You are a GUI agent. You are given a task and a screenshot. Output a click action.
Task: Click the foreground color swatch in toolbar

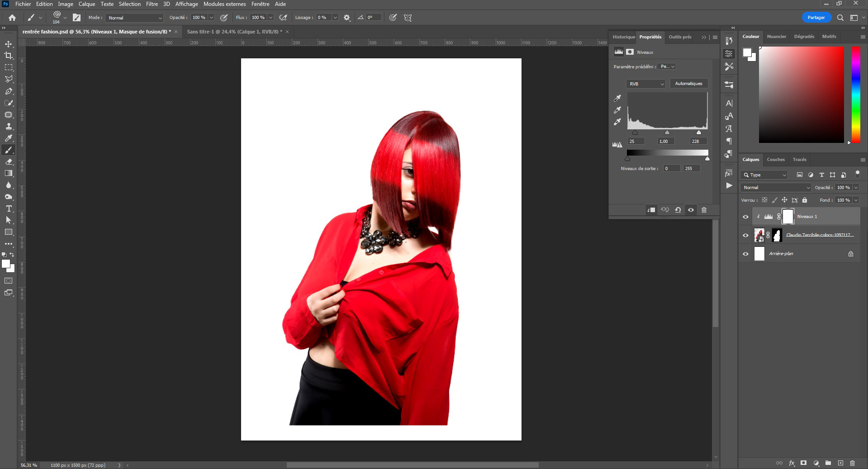(x=5, y=264)
